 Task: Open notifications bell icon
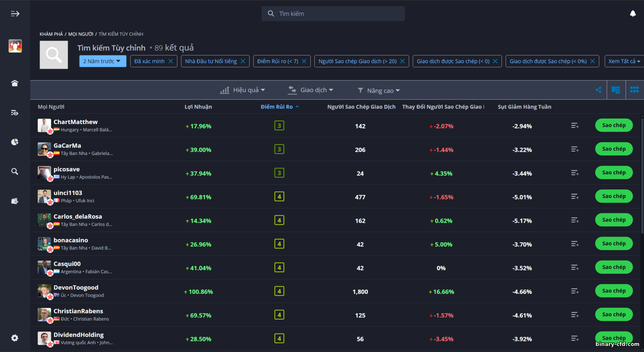click(x=632, y=14)
